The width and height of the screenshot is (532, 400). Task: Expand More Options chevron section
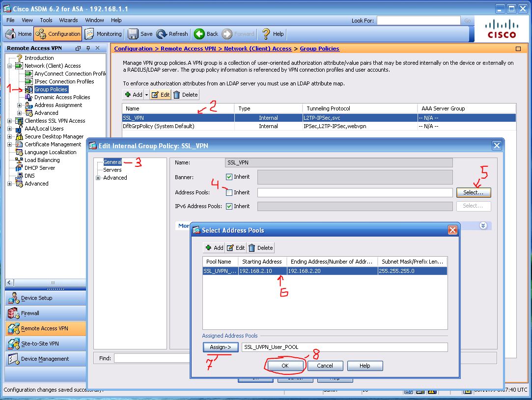click(x=483, y=225)
